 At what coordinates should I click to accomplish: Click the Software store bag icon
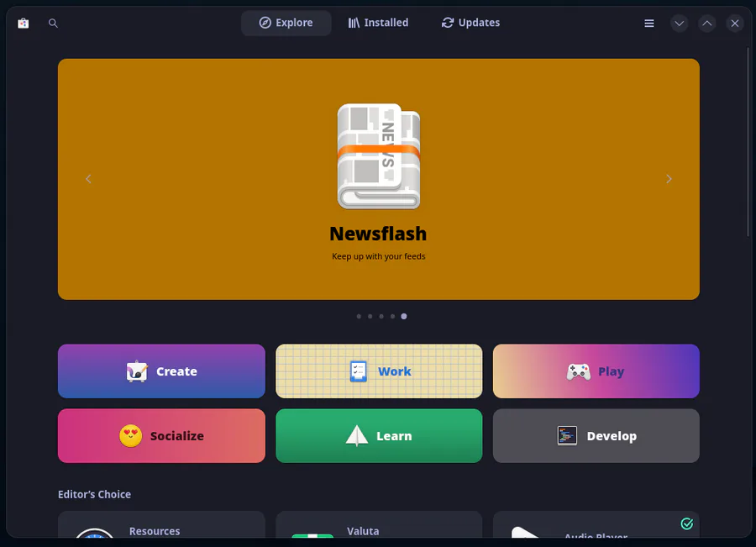(x=24, y=24)
